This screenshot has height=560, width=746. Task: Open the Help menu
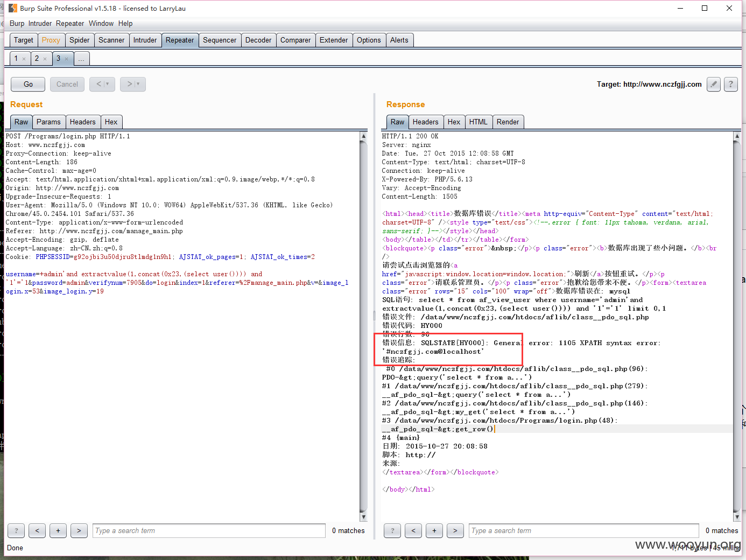click(125, 23)
